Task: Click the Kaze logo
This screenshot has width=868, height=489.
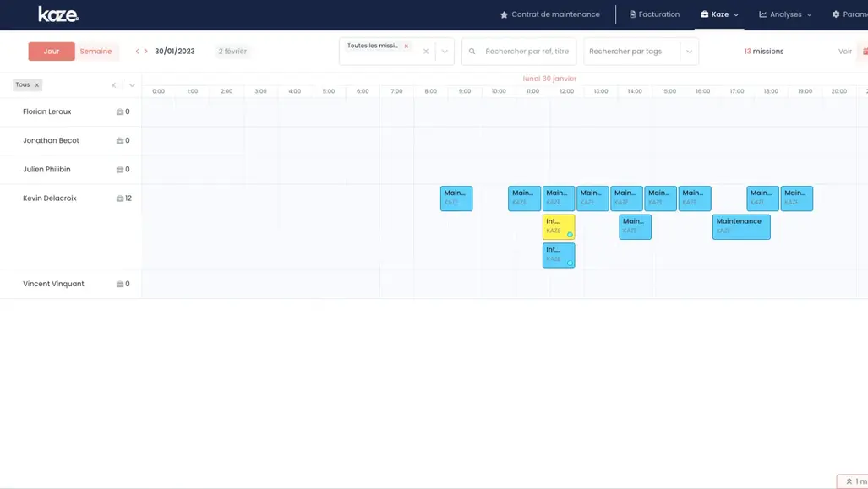Action: (58, 14)
